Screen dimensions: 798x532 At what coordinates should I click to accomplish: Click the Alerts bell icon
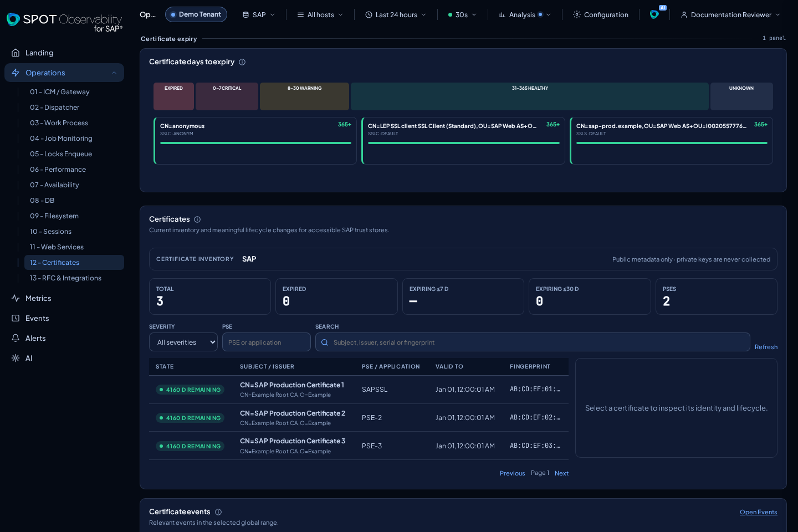click(x=16, y=338)
